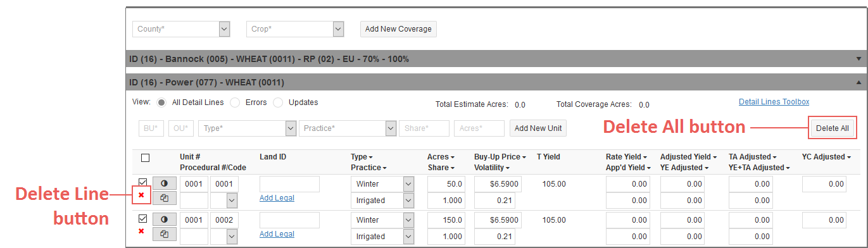This screenshot has height=248, width=868.
Task: Click the Delete All button
Action: click(832, 128)
